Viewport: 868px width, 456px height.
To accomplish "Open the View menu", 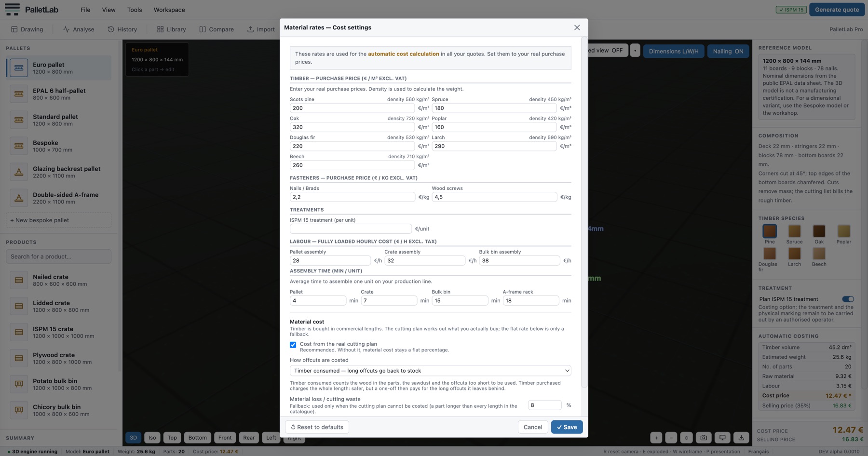I will tap(108, 10).
